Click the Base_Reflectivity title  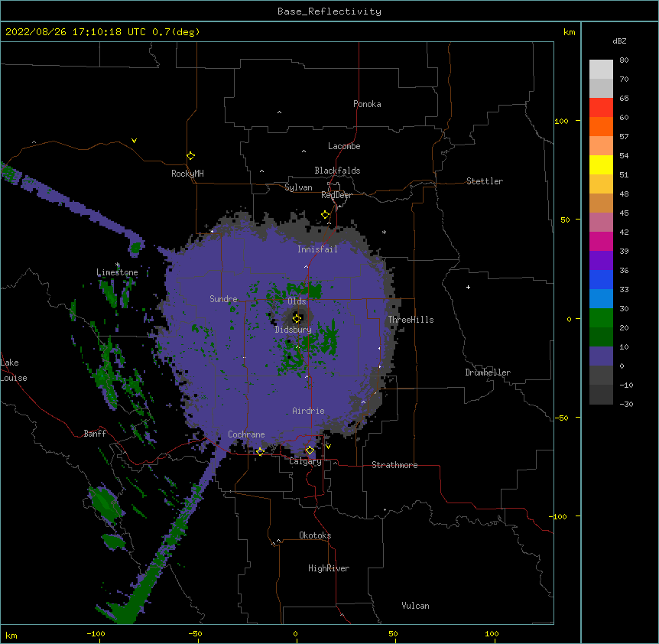(329, 11)
